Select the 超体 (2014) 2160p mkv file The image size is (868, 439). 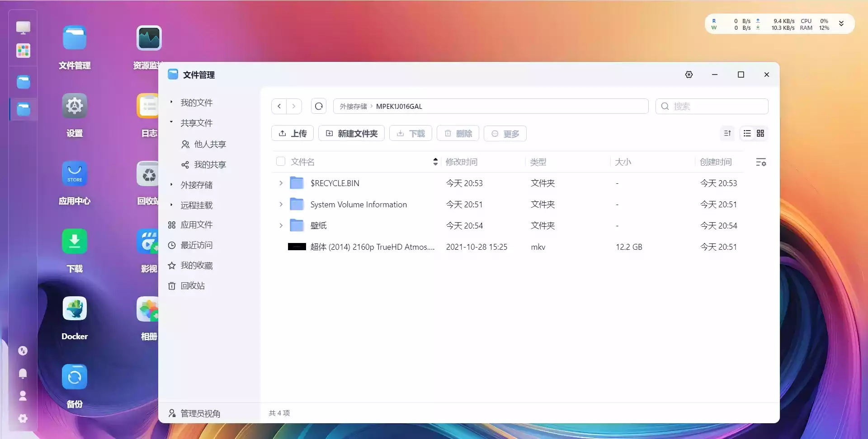click(x=372, y=247)
